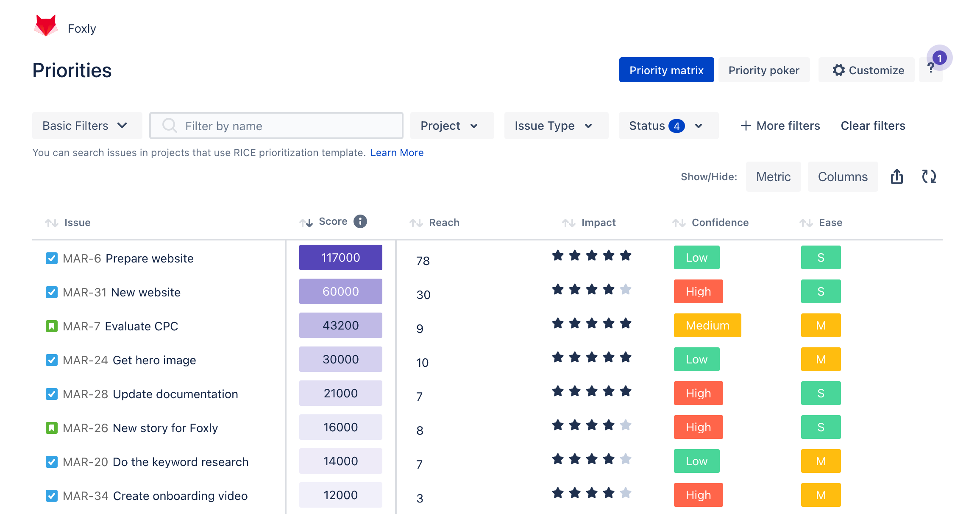980x514 pixels.
Task: Set fifth impact star for MAR-31
Action: tap(626, 290)
